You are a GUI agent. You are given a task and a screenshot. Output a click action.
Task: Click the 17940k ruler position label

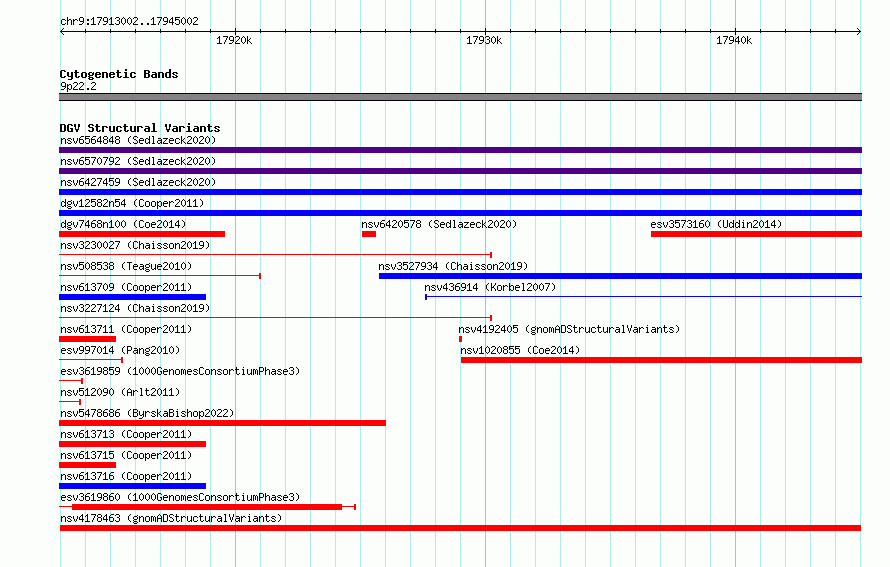[734, 40]
